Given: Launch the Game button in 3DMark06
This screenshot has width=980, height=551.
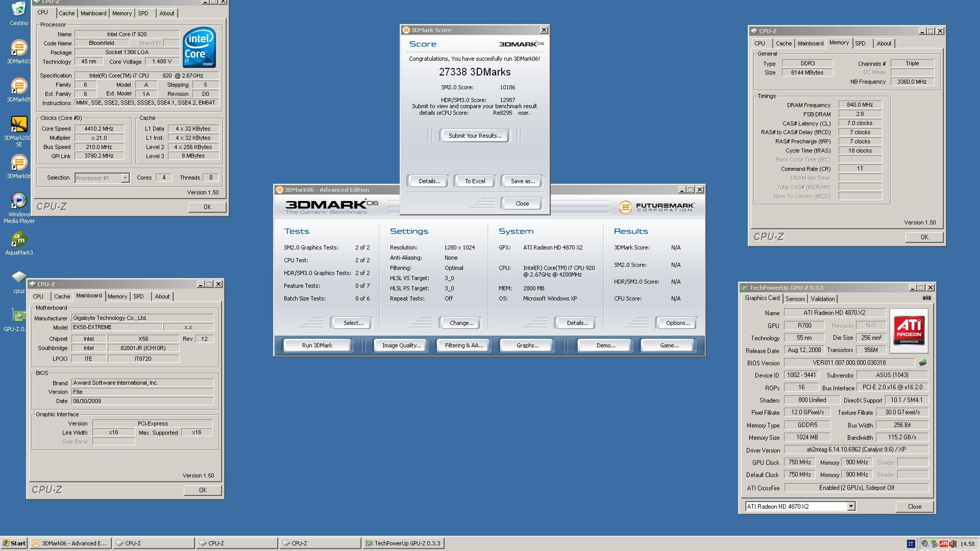Looking at the screenshot, I should (x=669, y=345).
